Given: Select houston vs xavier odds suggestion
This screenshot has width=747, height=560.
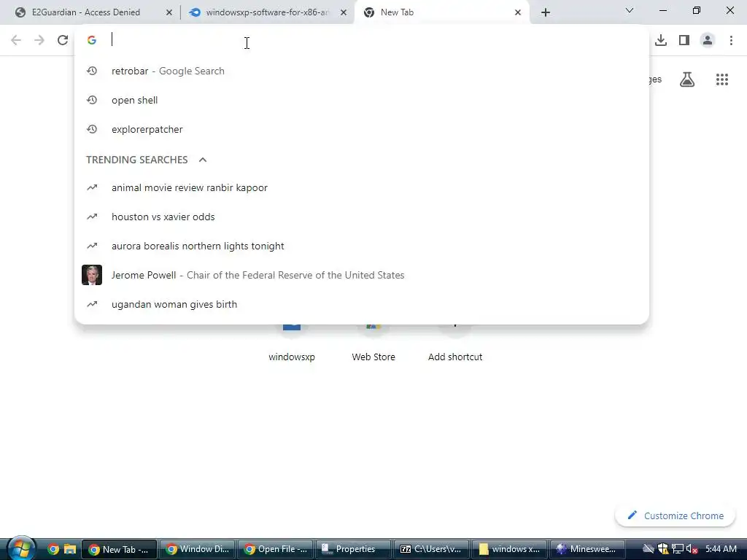Looking at the screenshot, I should pos(362,217).
